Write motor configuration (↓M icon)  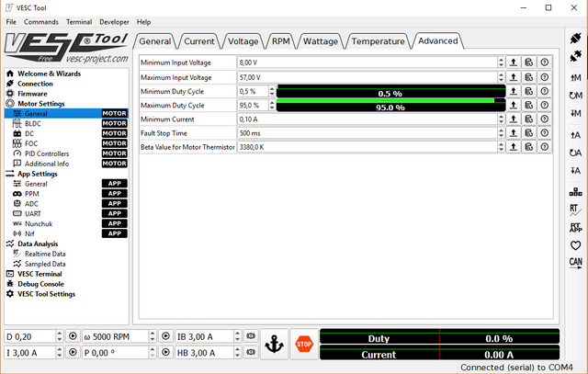click(x=576, y=113)
